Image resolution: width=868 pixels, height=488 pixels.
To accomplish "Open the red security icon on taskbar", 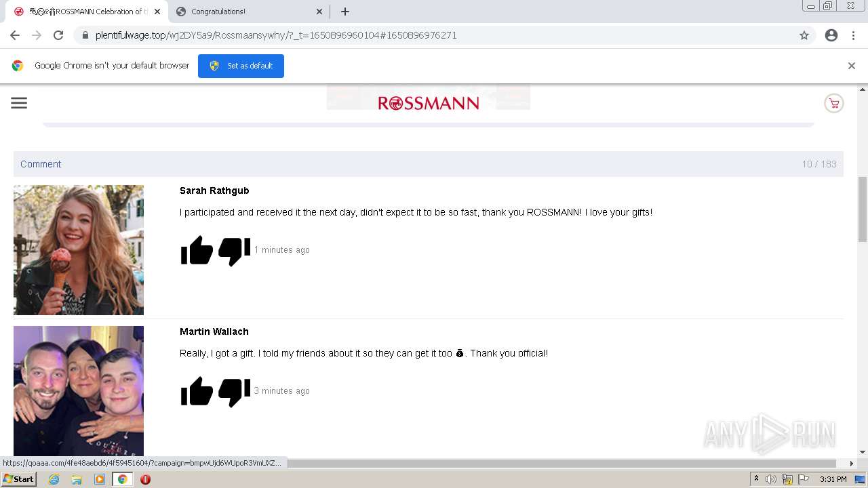I will [x=145, y=479].
